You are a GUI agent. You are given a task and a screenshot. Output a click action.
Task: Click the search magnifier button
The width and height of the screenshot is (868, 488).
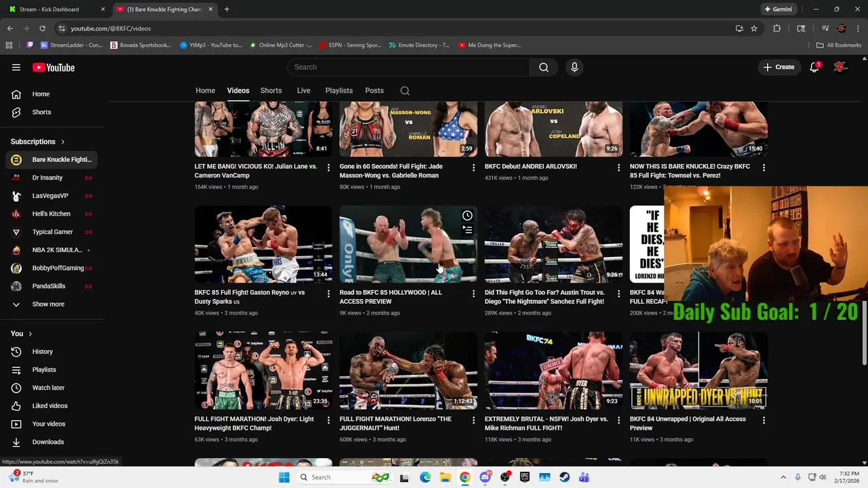(x=543, y=67)
